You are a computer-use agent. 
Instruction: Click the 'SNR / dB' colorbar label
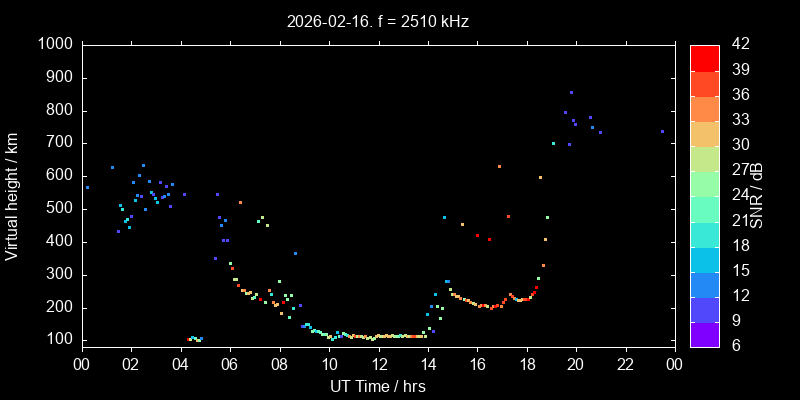click(757, 196)
